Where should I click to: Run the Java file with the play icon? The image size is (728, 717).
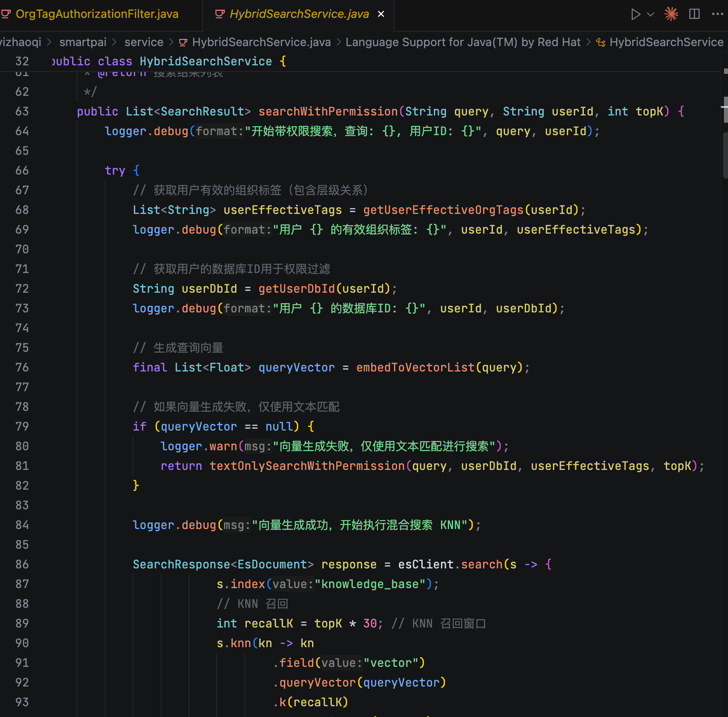[x=635, y=14]
